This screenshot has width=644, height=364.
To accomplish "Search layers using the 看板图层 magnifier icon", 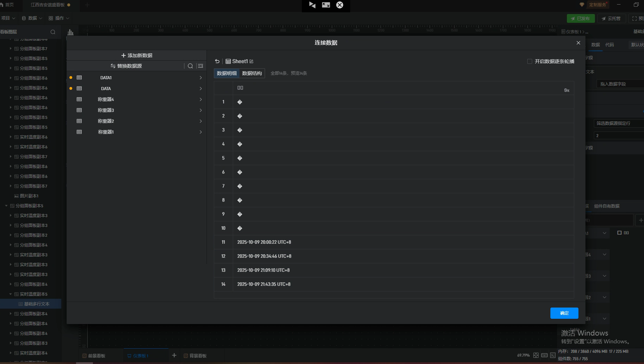I will click(53, 32).
